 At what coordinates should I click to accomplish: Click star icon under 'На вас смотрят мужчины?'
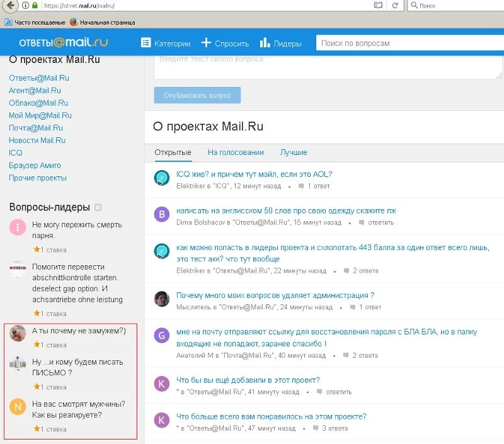point(37,429)
